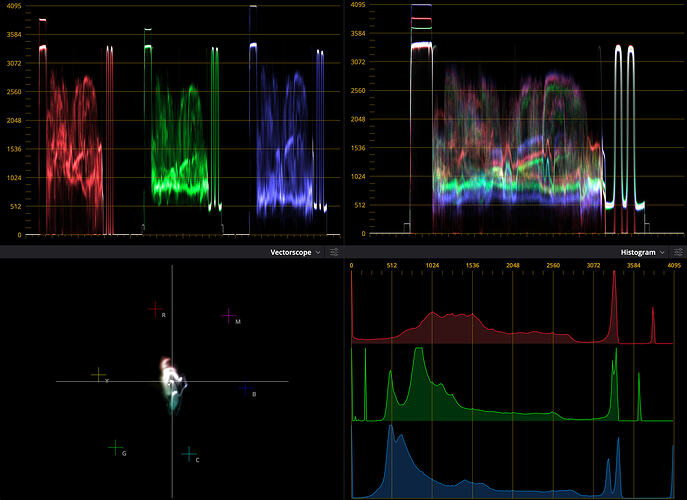Click the 1536 label on waveform scale
This screenshot has height=500, width=687.
[x=358, y=148]
